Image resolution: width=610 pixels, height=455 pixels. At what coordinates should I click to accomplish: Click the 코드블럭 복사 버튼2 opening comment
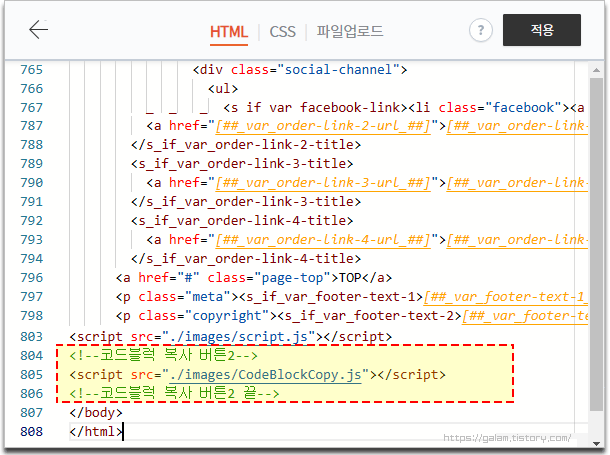pyautogui.click(x=163, y=355)
